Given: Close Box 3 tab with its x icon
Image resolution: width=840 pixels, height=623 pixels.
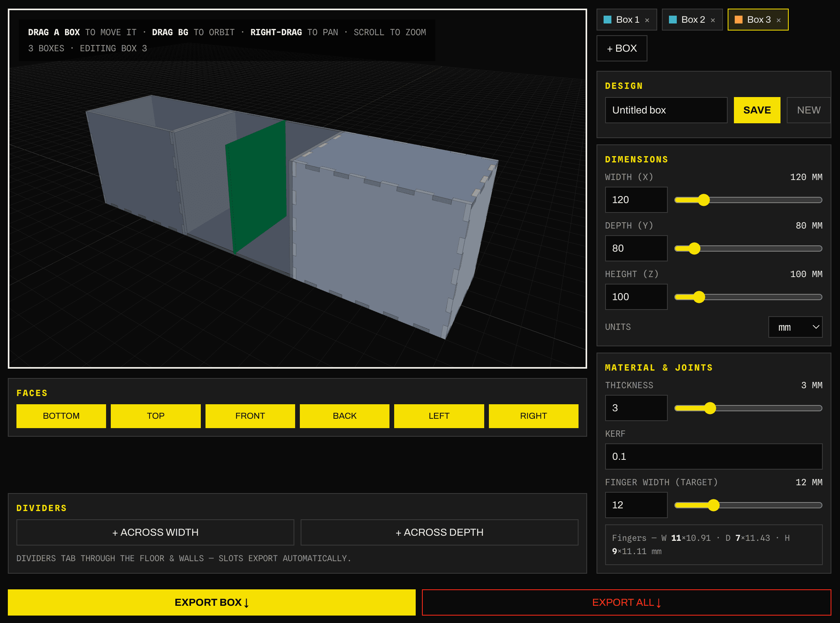Looking at the screenshot, I should point(779,20).
